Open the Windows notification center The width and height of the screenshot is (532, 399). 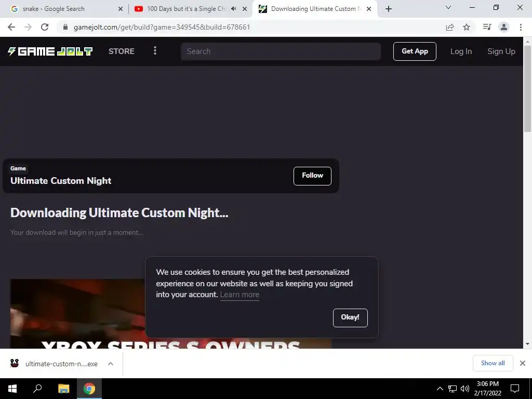coord(515,389)
